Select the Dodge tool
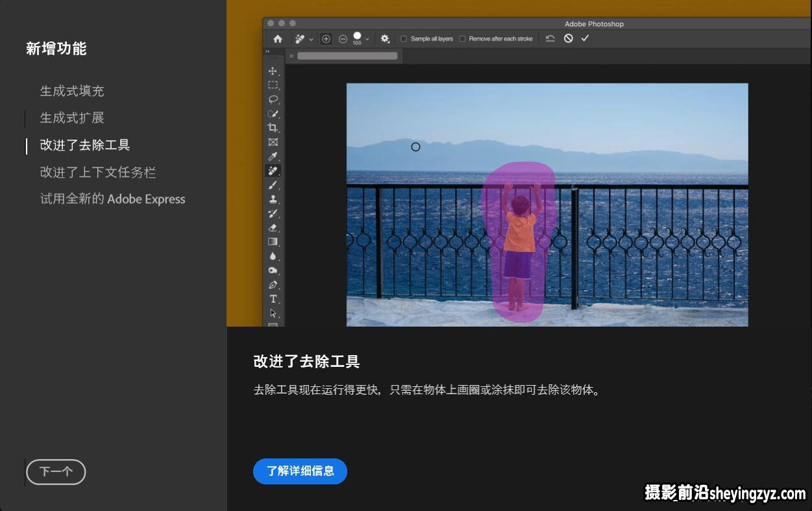812x511 pixels. pos(273,270)
